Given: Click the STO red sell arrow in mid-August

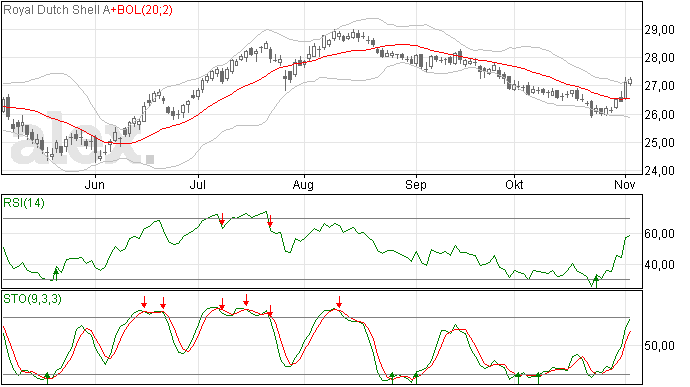Looking at the screenshot, I should 339,302.
